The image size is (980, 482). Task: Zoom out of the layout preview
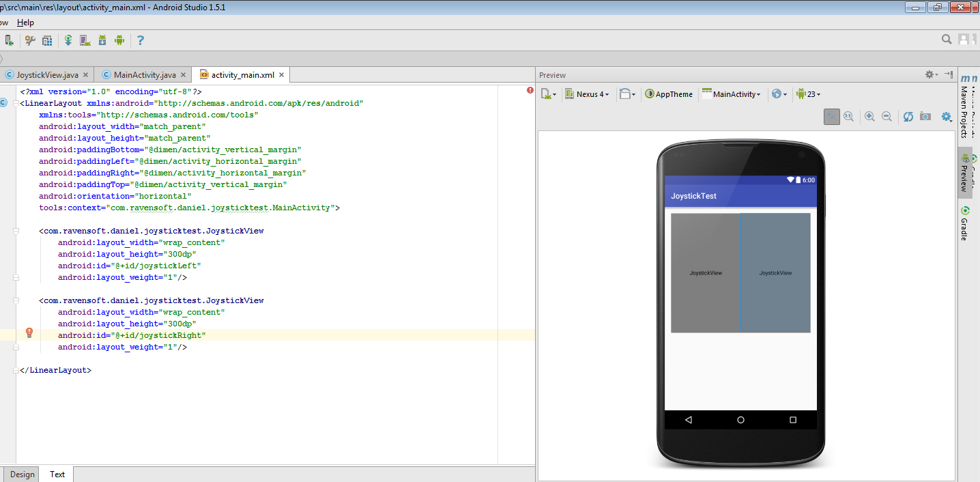(x=887, y=116)
